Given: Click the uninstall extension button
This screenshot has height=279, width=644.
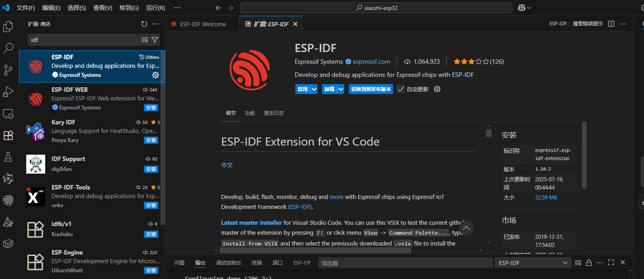Looking at the screenshot, I should pyautogui.click(x=330, y=89).
